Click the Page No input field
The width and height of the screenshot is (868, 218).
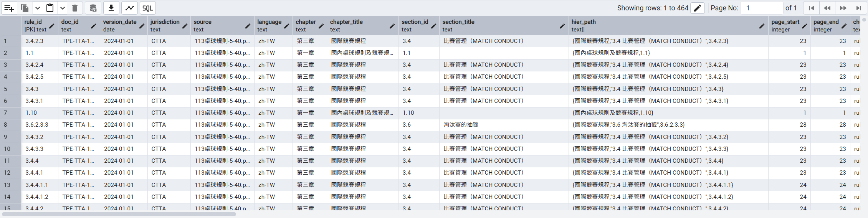coord(762,8)
